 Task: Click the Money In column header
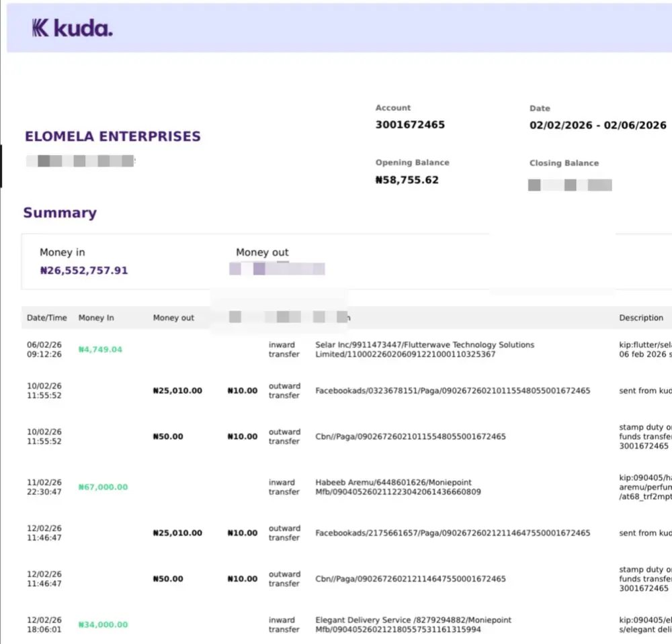pos(96,318)
